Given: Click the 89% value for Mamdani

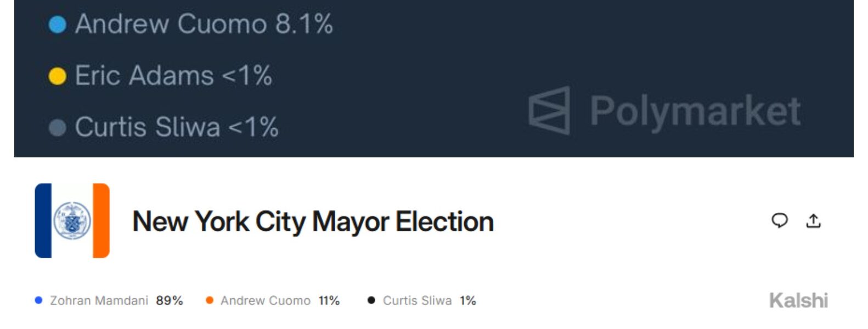Looking at the screenshot, I should point(169,300).
